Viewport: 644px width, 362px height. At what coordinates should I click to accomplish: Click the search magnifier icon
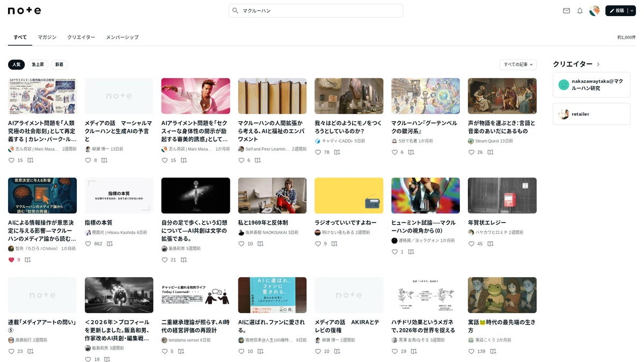[235, 11]
